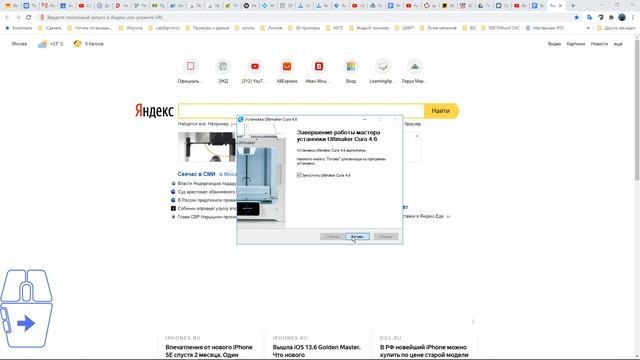Screen dimensions: 640x360
Task: Click the Картинки link on Yandex
Action: [x=576, y=44]
